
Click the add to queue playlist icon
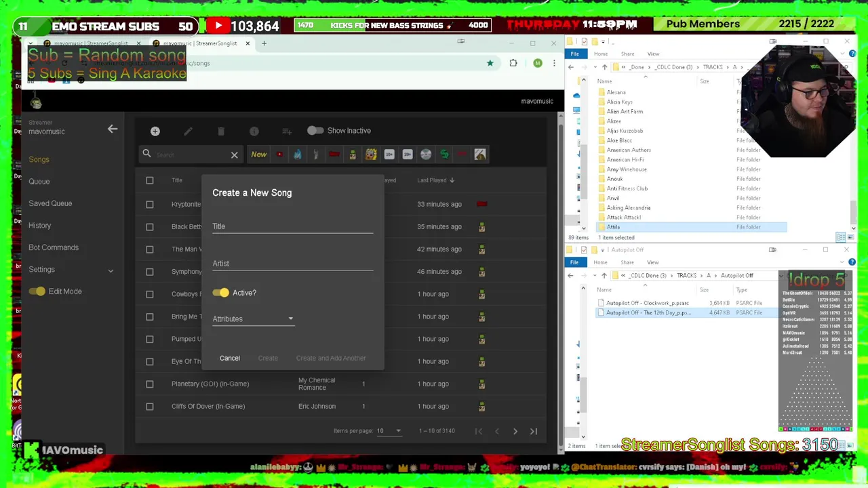287,131
